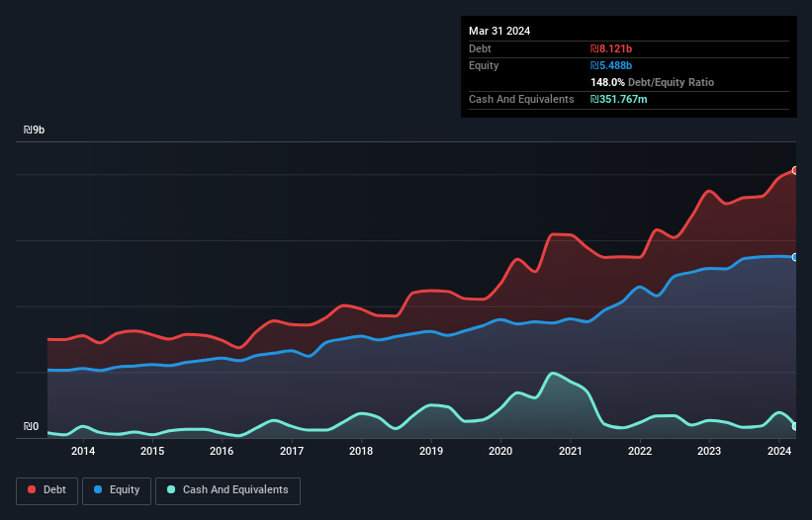Click the 2022 x-axis label
The width and height of the screenshot is (812, 520).
click(640, 451)
